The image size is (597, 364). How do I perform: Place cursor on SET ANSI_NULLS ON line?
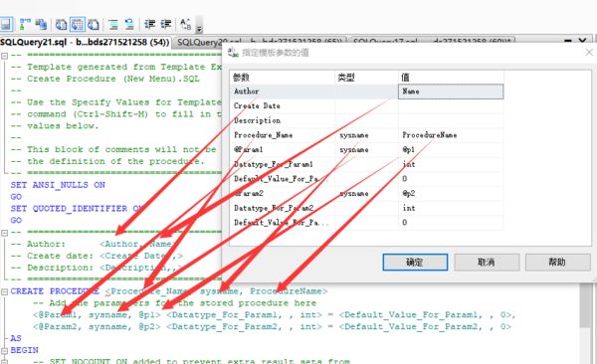pos(58,185)
